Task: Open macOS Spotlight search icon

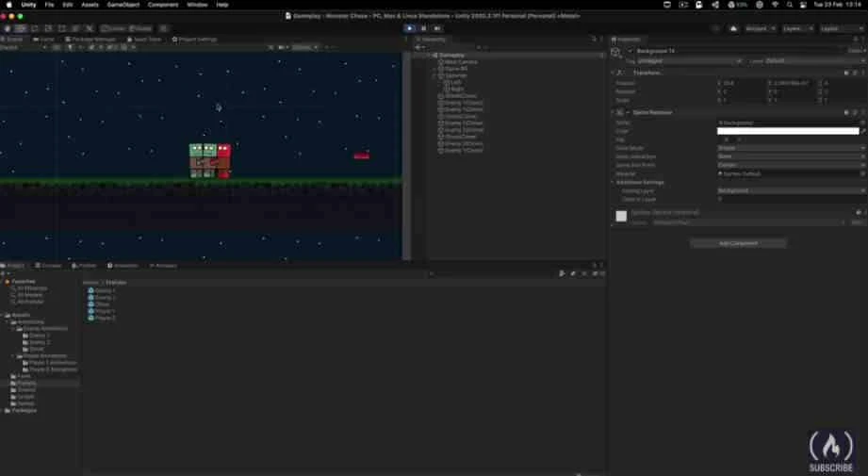Action: pos(790,5)
